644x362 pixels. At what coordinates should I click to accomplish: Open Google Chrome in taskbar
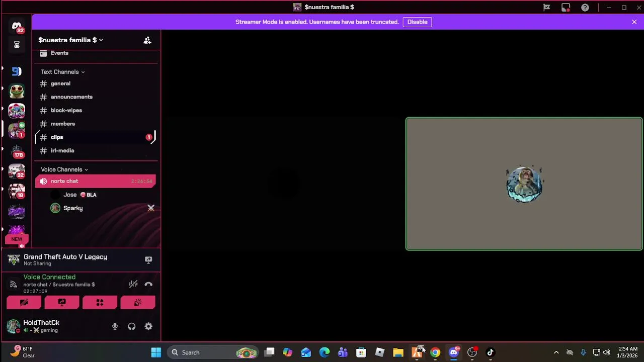(435, 352)
